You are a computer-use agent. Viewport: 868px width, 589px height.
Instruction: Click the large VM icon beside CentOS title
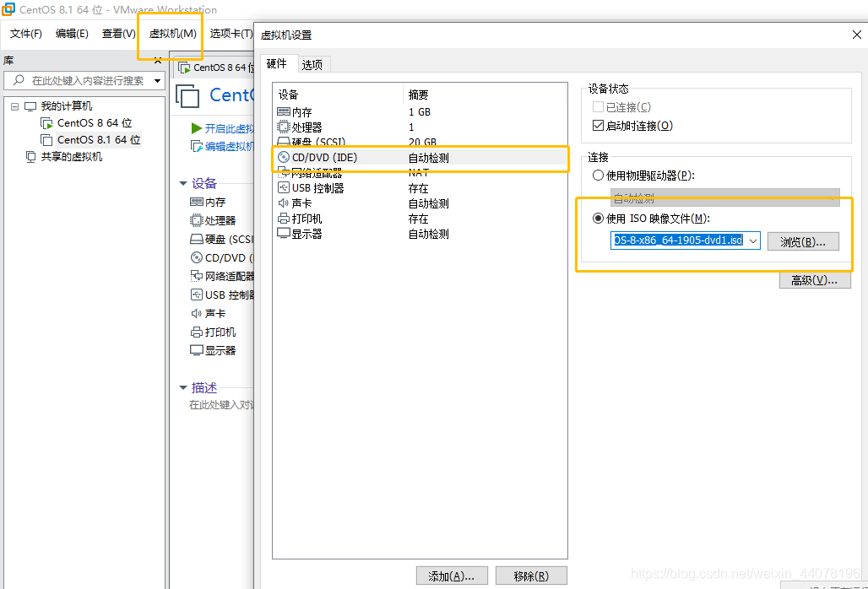[x=187, y=95]
